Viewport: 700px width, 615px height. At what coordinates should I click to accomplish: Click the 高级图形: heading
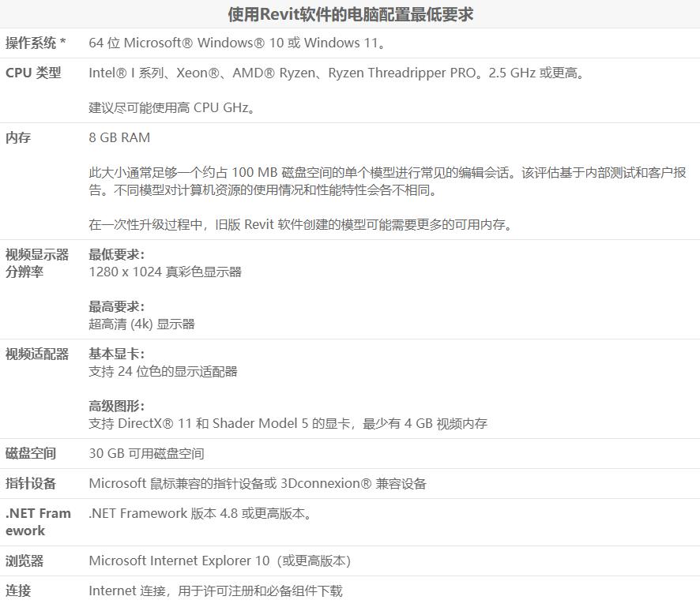[116, 406]
